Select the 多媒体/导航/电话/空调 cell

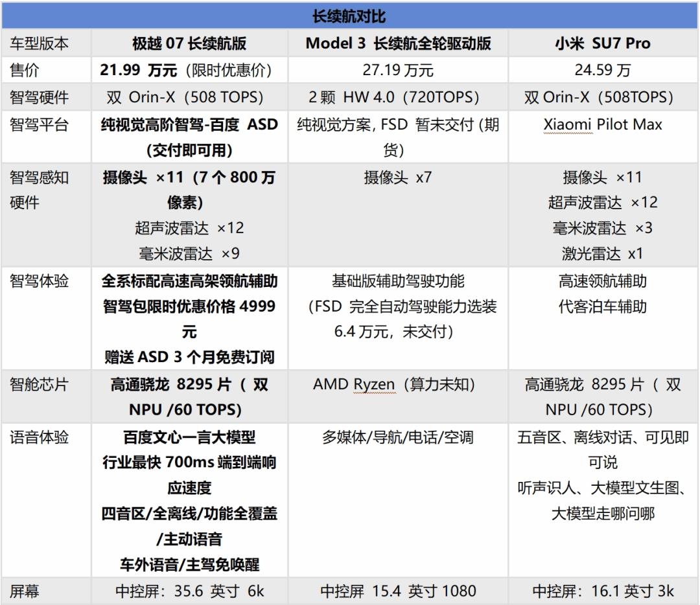[x=398, y=500]
